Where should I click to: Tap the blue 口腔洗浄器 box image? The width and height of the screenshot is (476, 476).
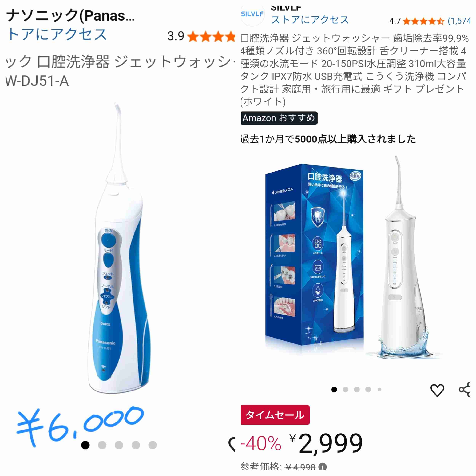pyautogui.click(x=314, y=256)
